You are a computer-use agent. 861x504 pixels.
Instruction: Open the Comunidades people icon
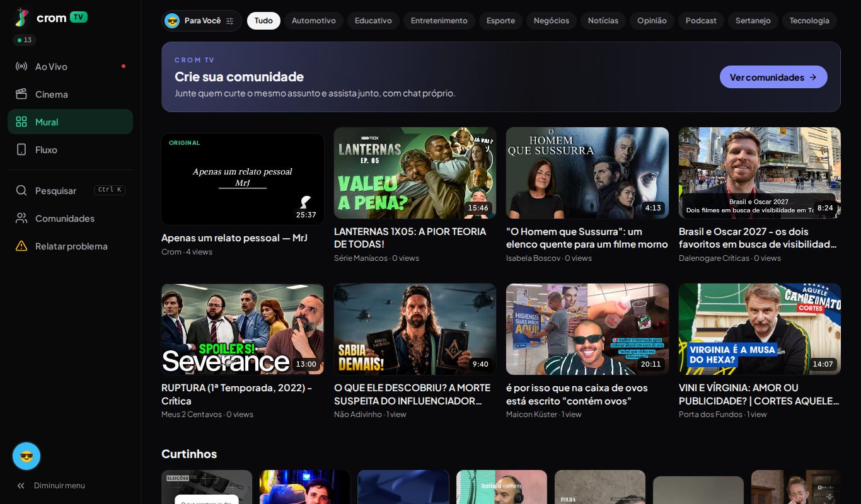tap(21, 218)
